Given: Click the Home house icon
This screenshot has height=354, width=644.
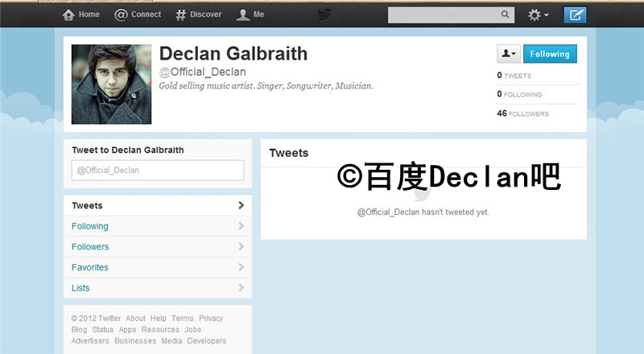Looking at the screenshot, I should click(x=68, y=14).
